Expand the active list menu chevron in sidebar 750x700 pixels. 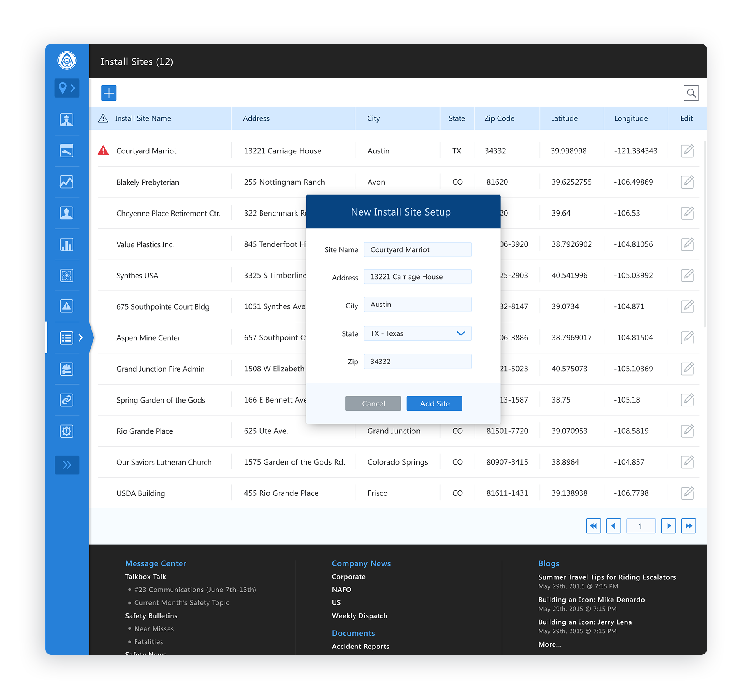(x=81, y=338)
